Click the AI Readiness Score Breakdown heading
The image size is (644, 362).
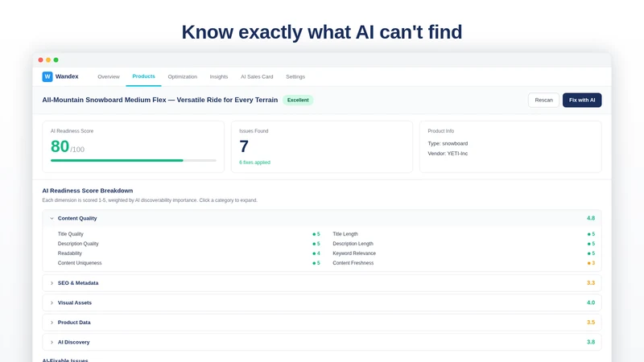[x=88, y=191]
